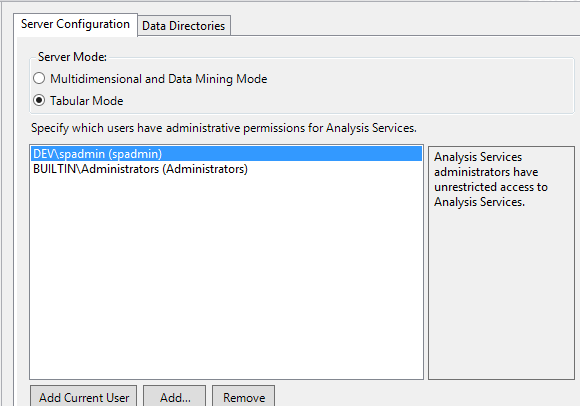580x406 pixels.
Task: Click the '(Administrators)' text in second list row
Action: coord(205,169)
